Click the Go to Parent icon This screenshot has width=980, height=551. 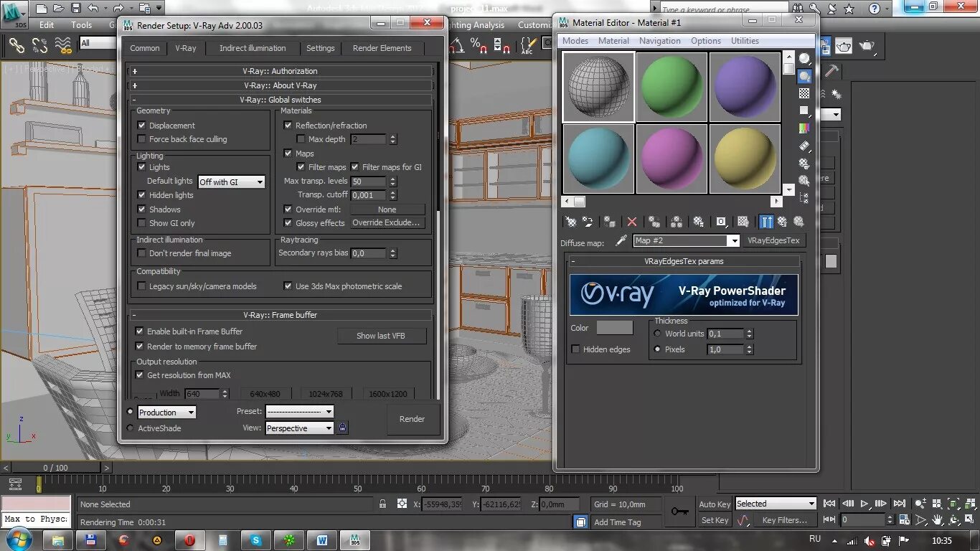[x=783, y=222]
